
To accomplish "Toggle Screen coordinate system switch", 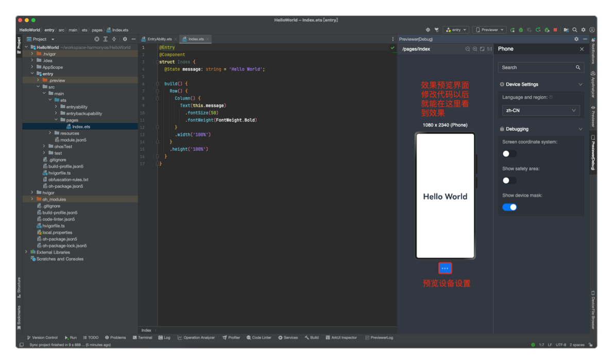I will 509,154.
